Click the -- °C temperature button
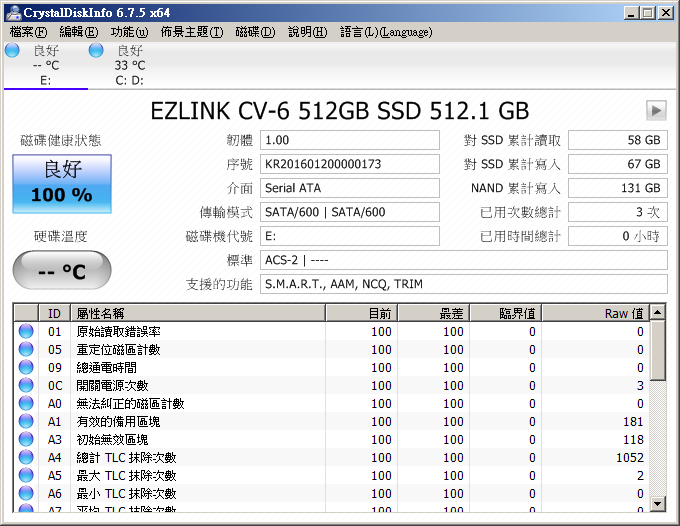The height and width of the screenshot is (526, 680). coord(62,270)
